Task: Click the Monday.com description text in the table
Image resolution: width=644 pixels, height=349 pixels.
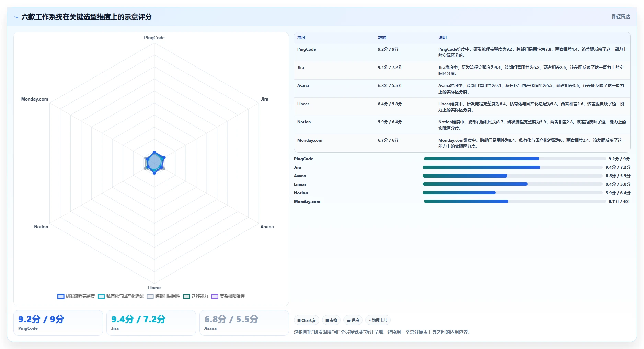Action: click(532, 143)
